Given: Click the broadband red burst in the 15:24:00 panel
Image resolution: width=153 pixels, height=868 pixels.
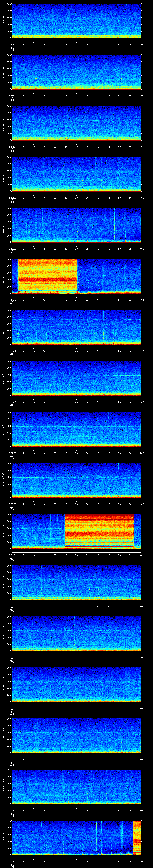Looking at the screenshot, I should point(99,531).
